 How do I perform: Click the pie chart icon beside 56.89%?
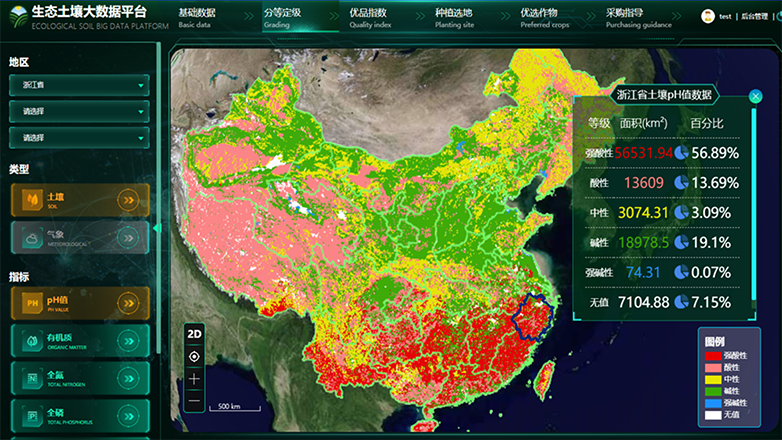pos(681,153)
